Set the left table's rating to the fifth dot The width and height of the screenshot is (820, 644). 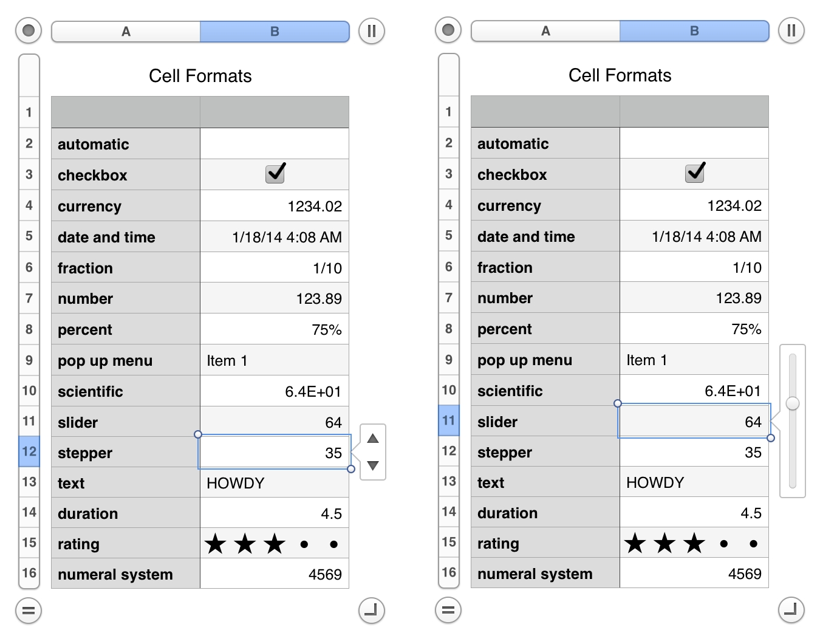[x=333, y=544]
